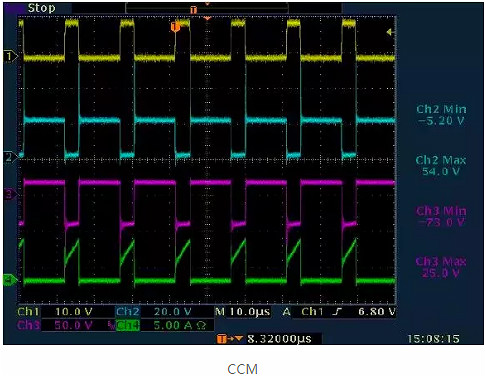
Task: Click the 20.0 V channel 2 scale value
Action: 173,312
